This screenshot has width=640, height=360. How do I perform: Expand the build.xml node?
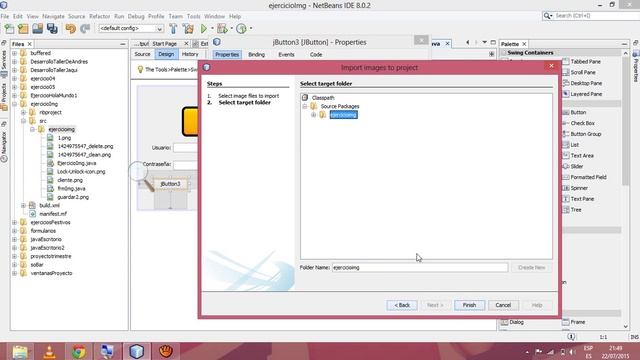coord(24,205)
